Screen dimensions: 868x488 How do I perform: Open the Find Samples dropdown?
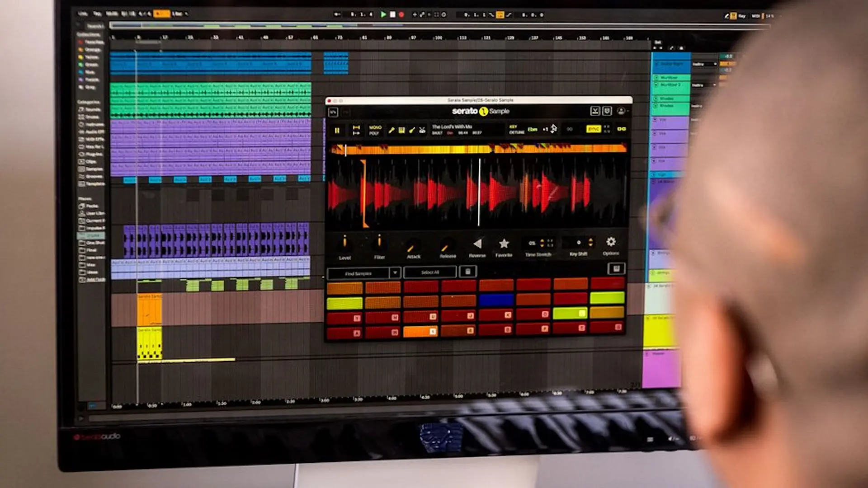[x=395, y=272]
